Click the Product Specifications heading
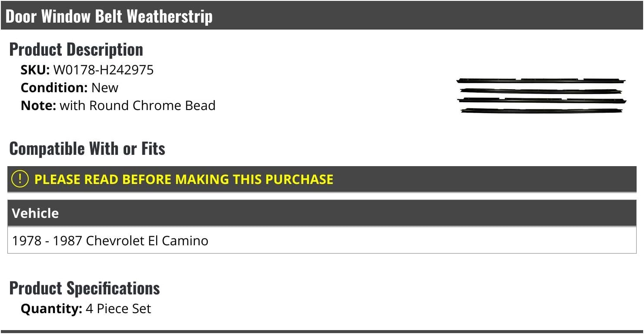This screenshot has width=644, height=334. tap(84, 288)
